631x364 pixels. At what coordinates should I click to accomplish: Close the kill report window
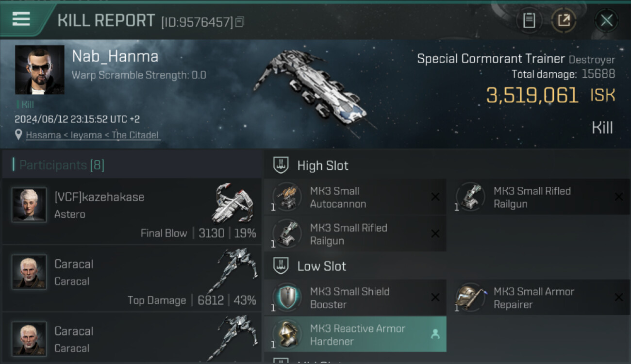(x=606, y=20)
